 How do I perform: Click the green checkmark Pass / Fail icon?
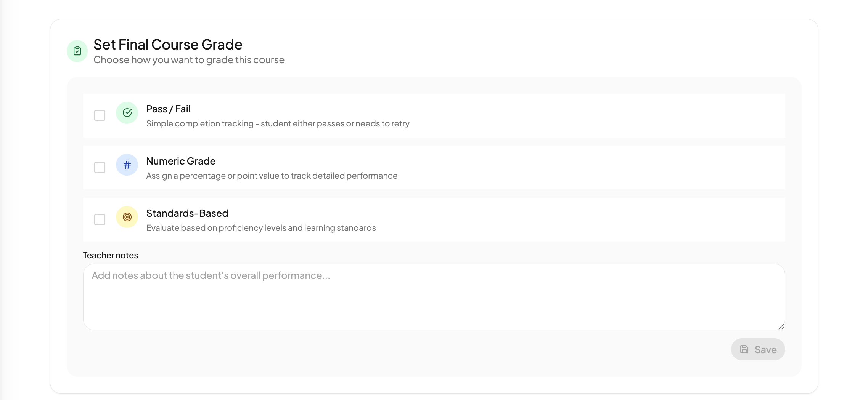point(127,113)
